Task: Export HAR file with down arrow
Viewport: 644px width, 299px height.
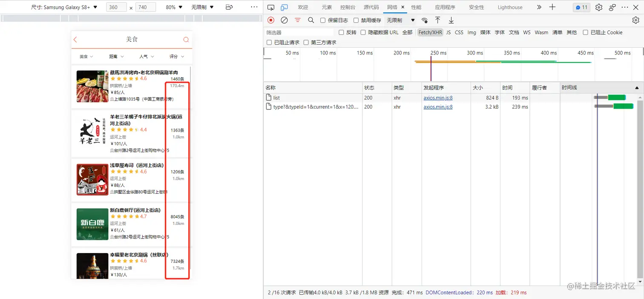Action: (451, 20)
